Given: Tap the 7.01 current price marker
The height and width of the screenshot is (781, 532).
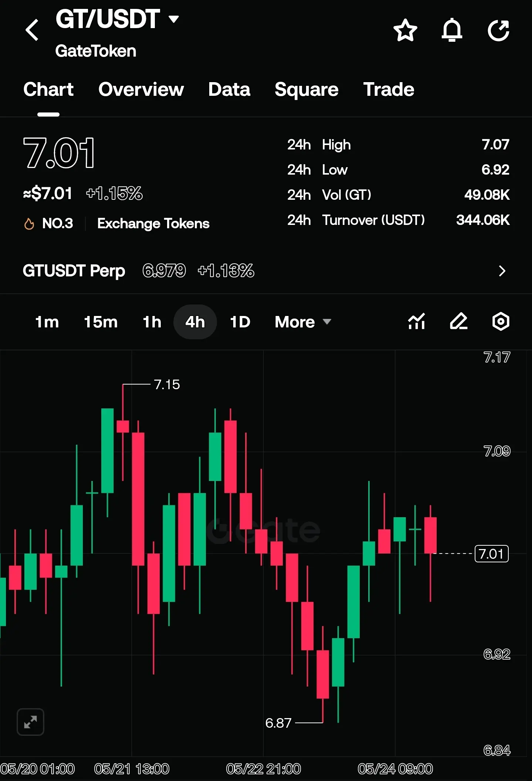Looking at the screenshot, I should point(491,554).
